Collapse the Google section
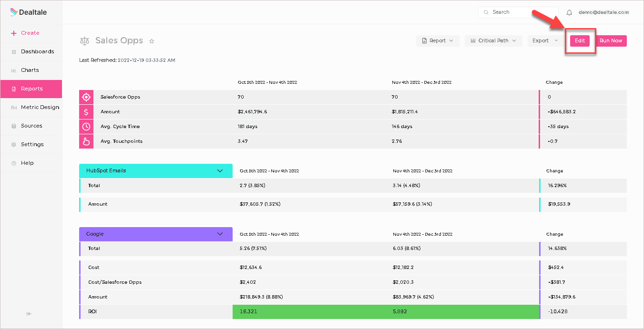Screen dimensions: 644x329 (220, 234)
